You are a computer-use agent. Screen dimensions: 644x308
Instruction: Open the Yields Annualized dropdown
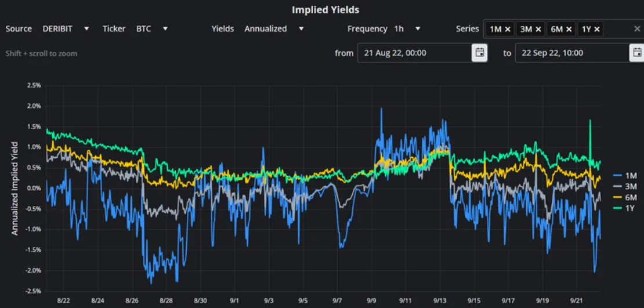pyautogui.click(x=274, y=29)
